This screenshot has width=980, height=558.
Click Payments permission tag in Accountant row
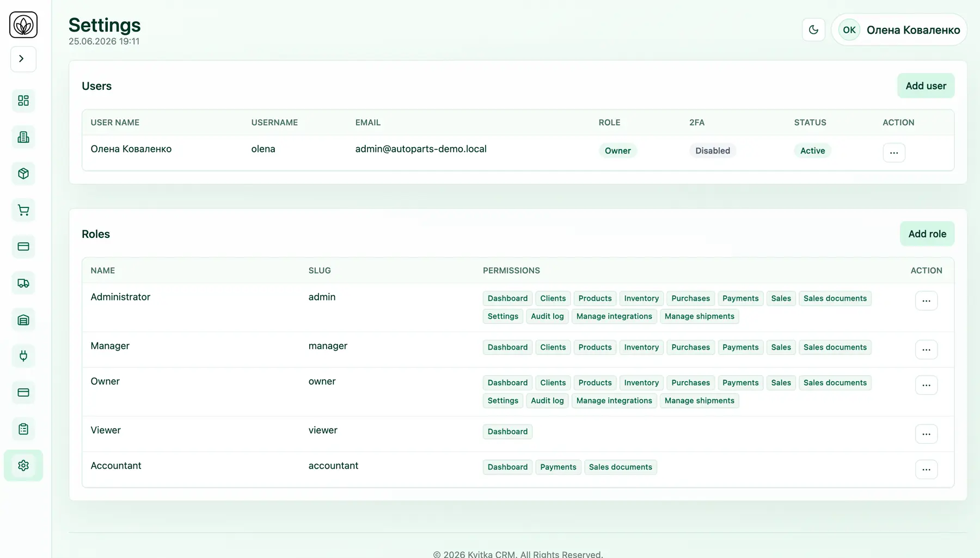click(558, 467)
